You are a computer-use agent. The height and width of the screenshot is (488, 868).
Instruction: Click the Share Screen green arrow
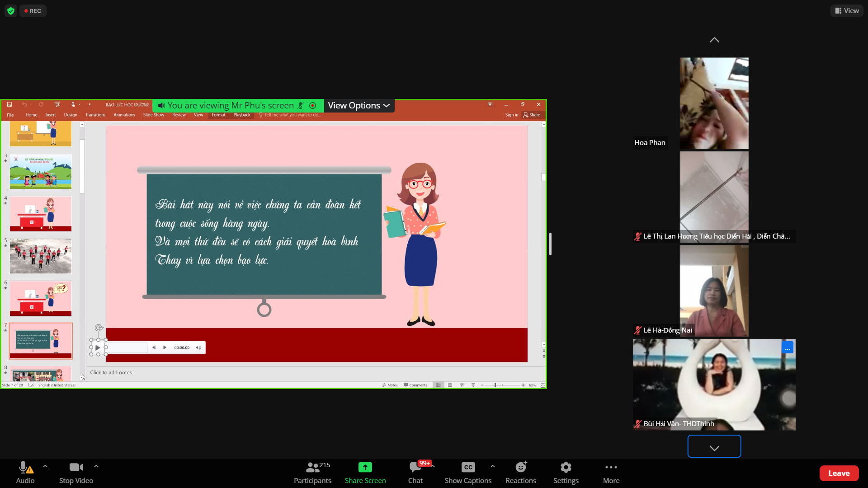pyautogui.click(x=365, y=467)
